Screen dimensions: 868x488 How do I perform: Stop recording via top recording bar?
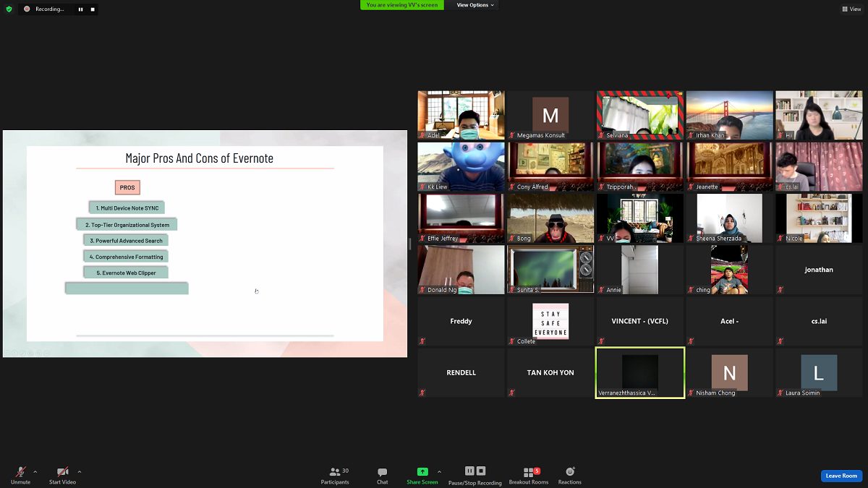coord(93,9)
